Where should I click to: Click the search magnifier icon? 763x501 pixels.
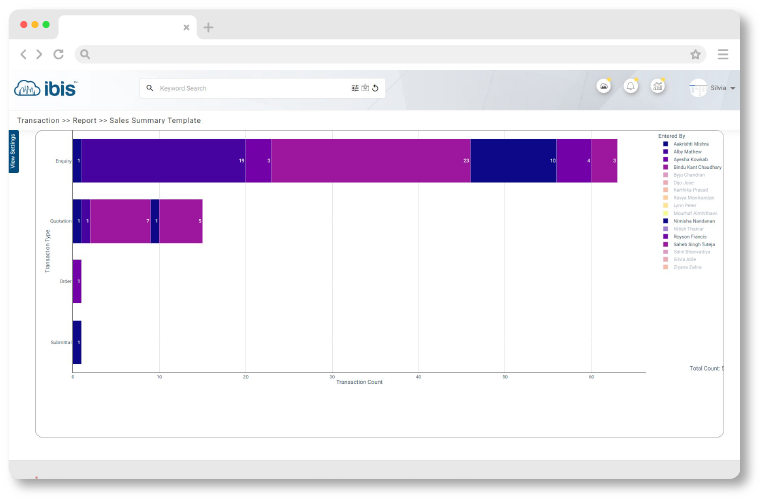(150, 88)
